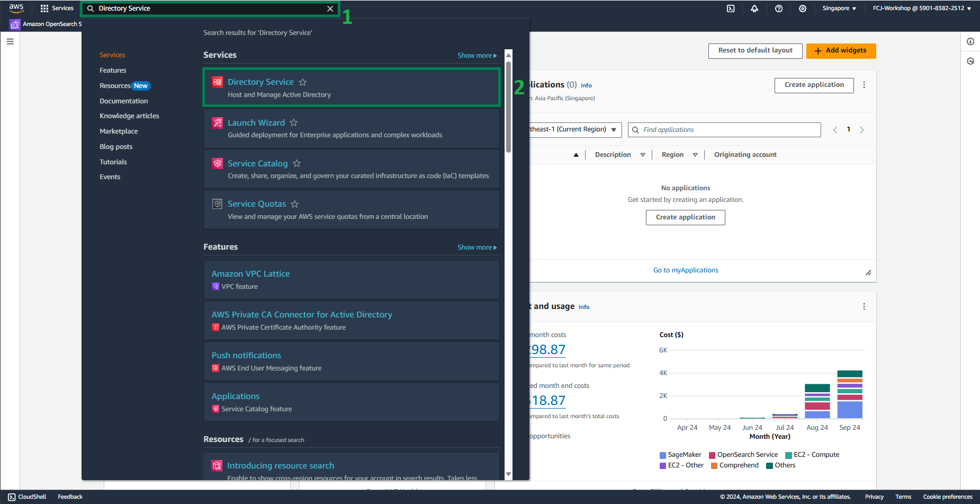Click Go to myApplications link
The height and width of the screenshot is (504, 980).
(686, 270)
